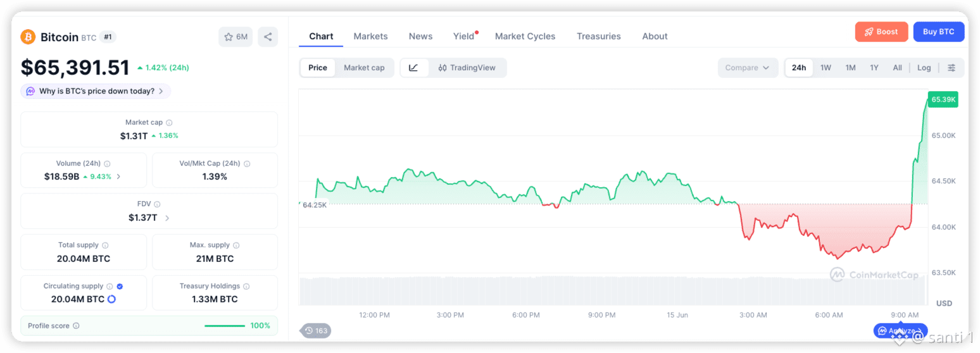Screen dimensions: 980x353
Task: Click the rocket Boost button
Action: tap(881, 32)
